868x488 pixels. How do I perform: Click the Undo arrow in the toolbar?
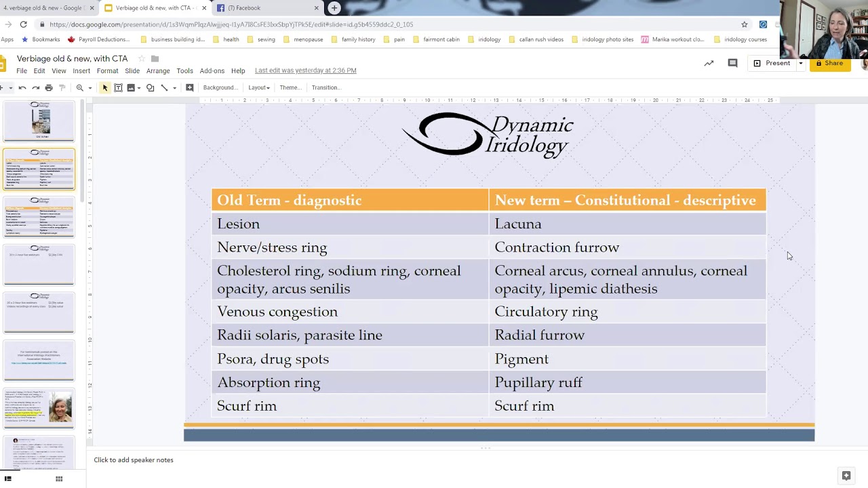pos(22,87)
